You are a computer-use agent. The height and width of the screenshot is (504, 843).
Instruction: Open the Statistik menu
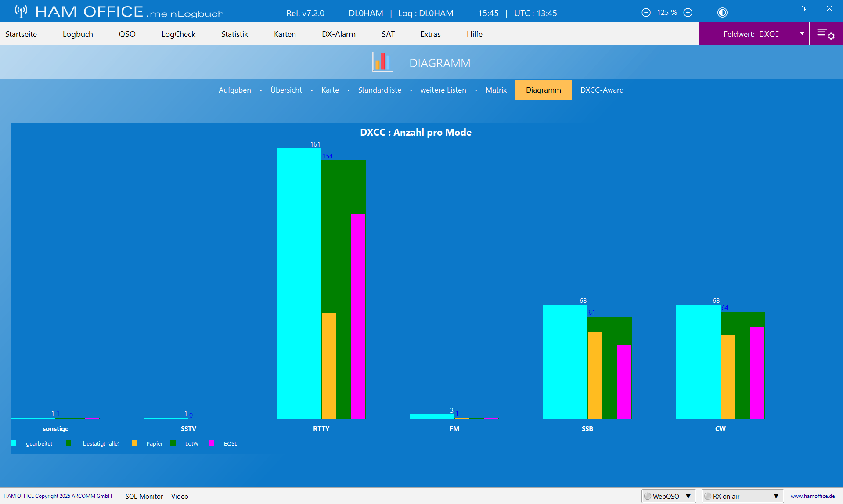pos(234,34)
